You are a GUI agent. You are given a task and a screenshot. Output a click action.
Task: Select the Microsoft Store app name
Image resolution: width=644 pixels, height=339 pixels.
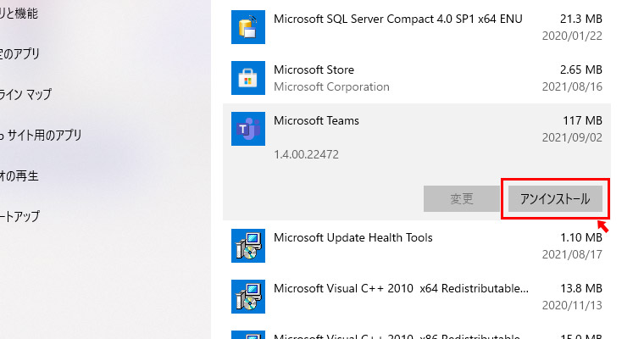(314, 69)
